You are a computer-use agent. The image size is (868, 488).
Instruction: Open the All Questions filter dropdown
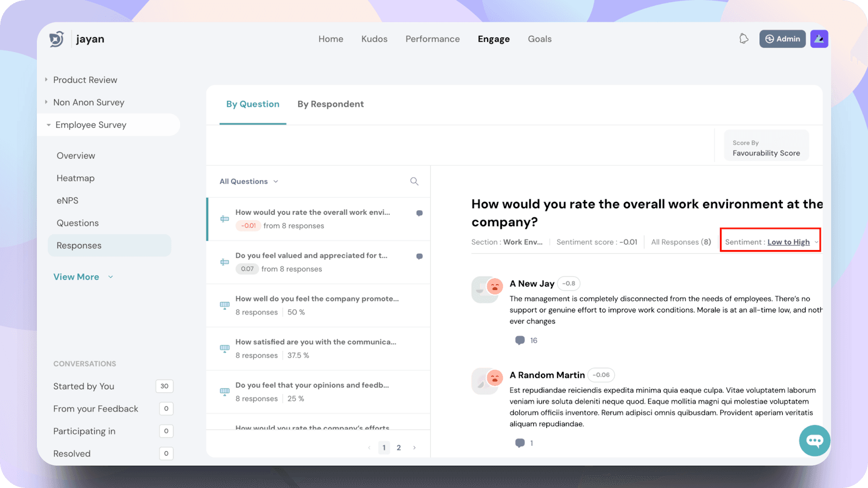(x=249, y=182)
